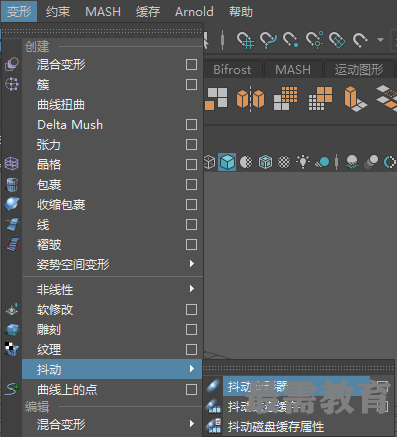Viewport: 397px width, 437px height.
Task: Select the Delta Mush deformer
Action: 70,125
